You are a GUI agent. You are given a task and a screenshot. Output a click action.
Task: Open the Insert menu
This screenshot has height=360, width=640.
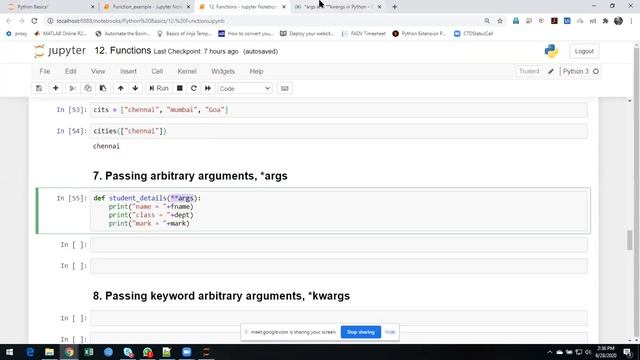click(128, 71)
